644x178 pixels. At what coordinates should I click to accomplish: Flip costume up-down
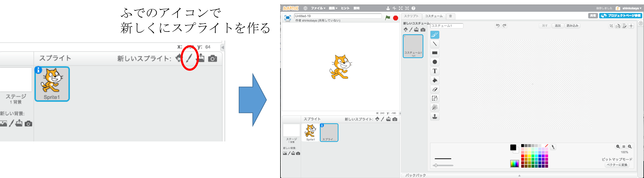pyautogui.click(x=624, y=26)
